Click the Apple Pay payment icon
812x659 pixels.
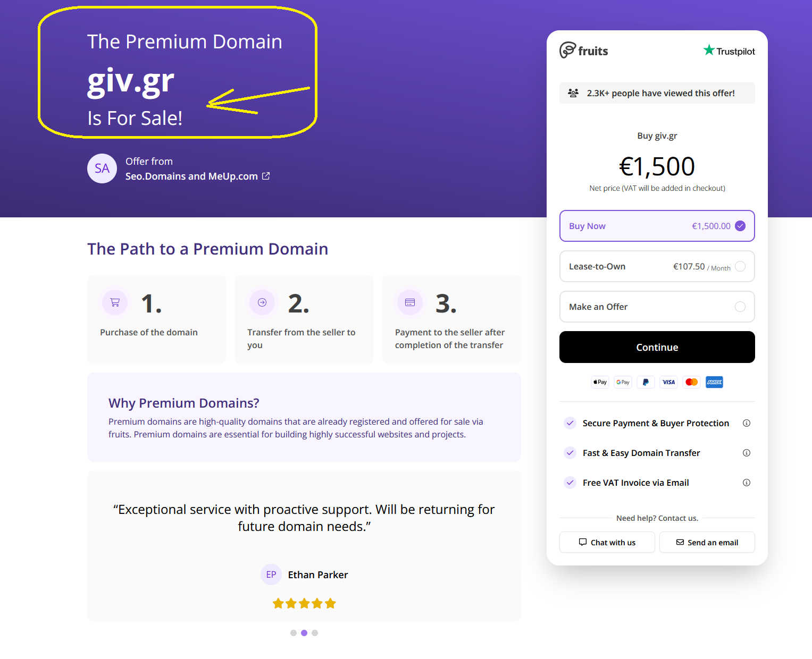pyautogui.click(x=600, y=382)
